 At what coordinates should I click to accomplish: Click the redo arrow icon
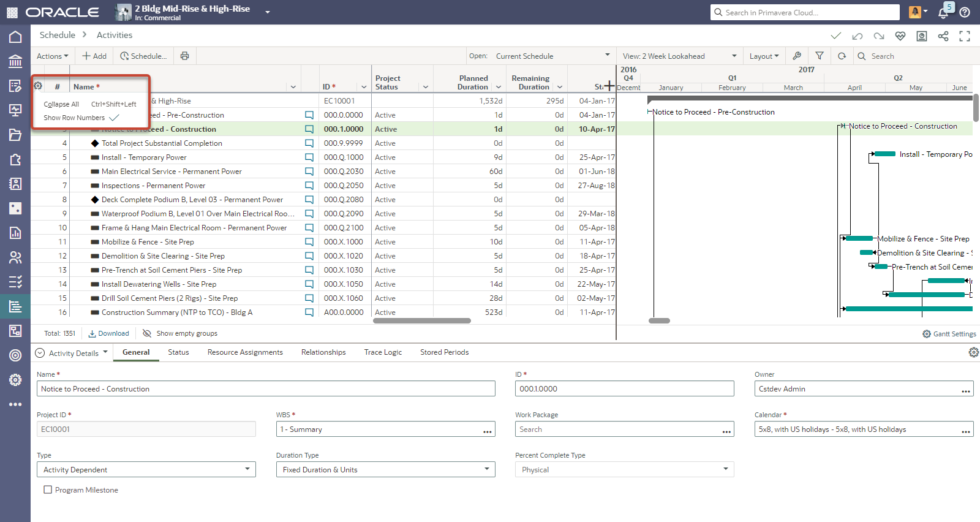click(x=879, y=36)
